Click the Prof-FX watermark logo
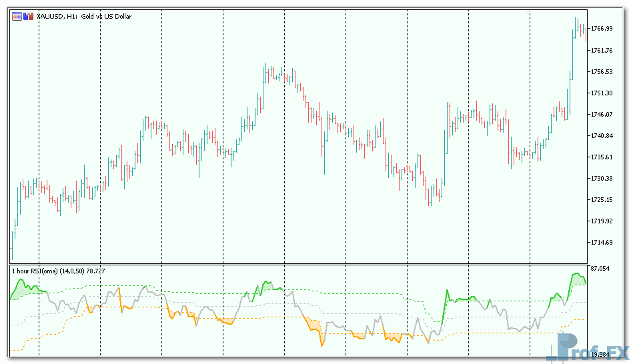The image size is (631, 364). point(587,347)
